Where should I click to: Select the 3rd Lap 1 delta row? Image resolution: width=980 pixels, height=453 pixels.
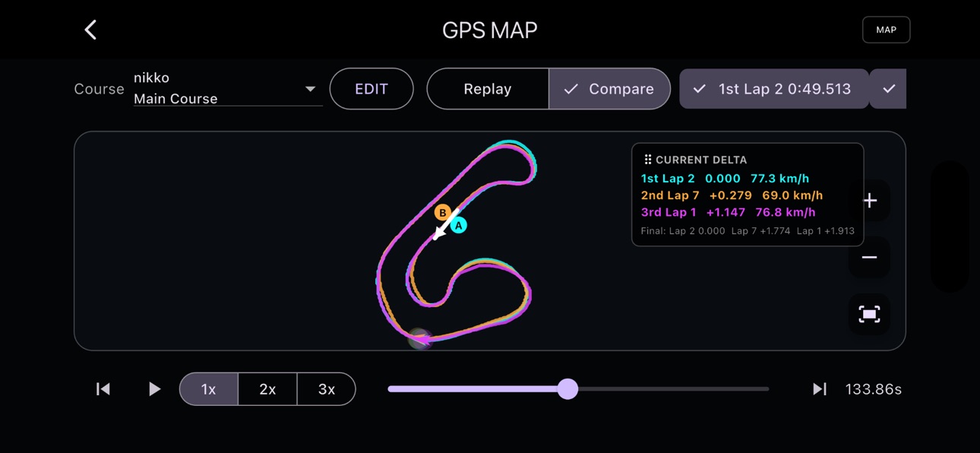click(x=728, y=212)
